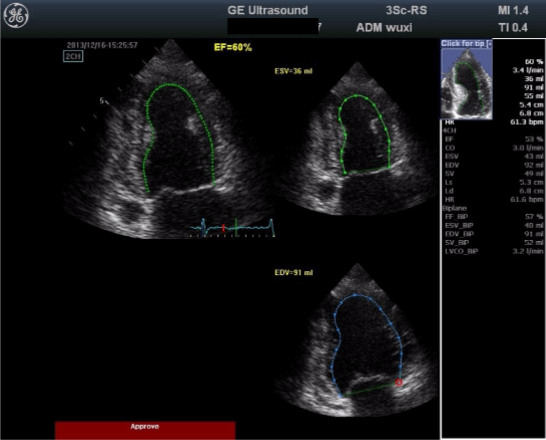This screenshot has width=546, height=440.
Task: Select the 4CH section in results list
Action: pyautogui.click(x=450, y=131)
